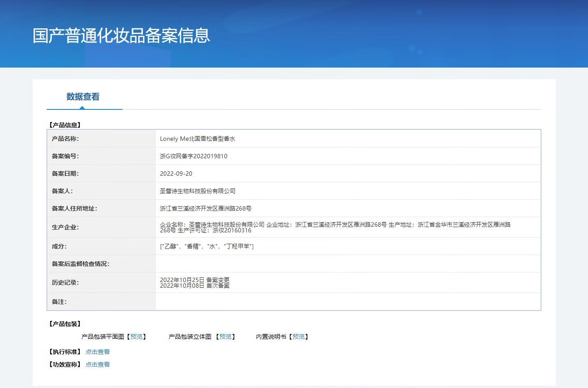Click the empty 备注 value cell

coord(347,302)
